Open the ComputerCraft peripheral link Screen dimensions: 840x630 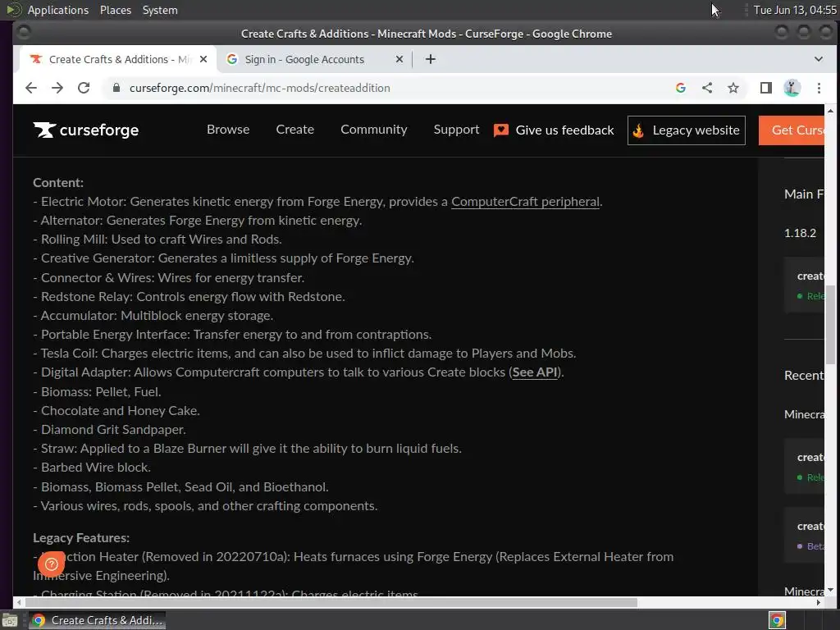525,202
